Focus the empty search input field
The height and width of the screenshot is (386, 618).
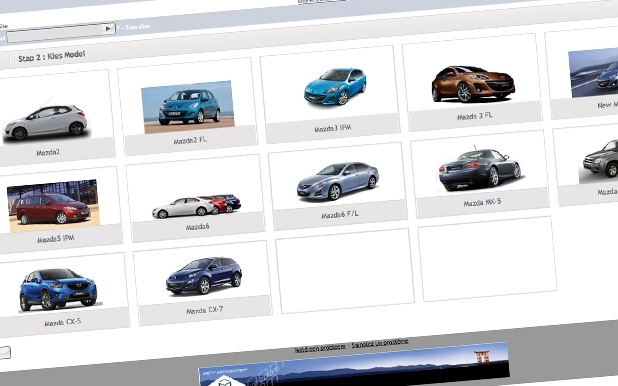pos(54,34)
